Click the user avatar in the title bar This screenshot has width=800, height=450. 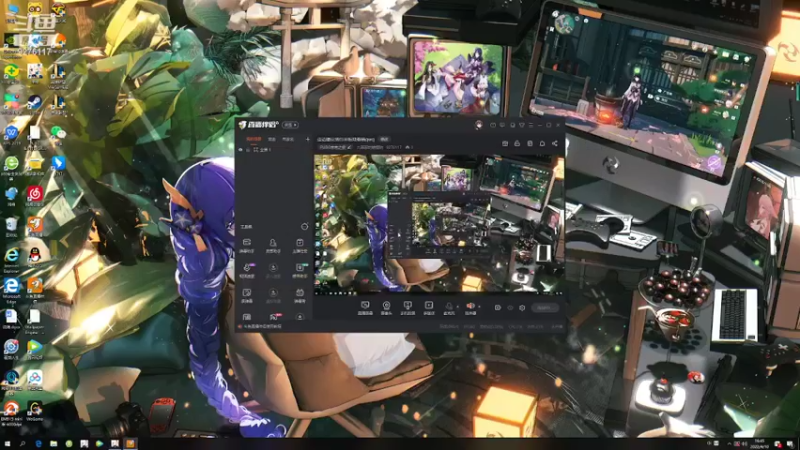[x=479, y=124]
